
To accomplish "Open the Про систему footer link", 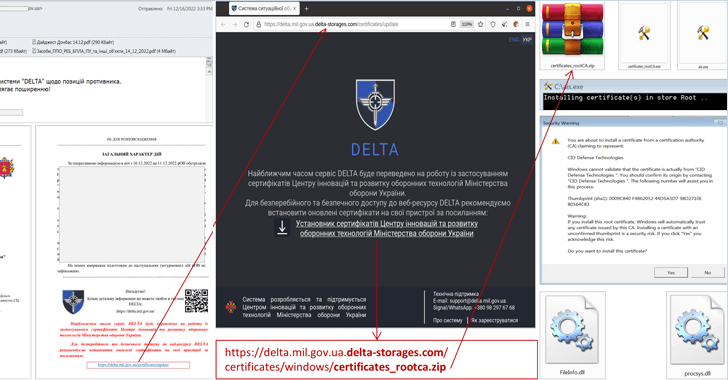I will pos(448,321).
